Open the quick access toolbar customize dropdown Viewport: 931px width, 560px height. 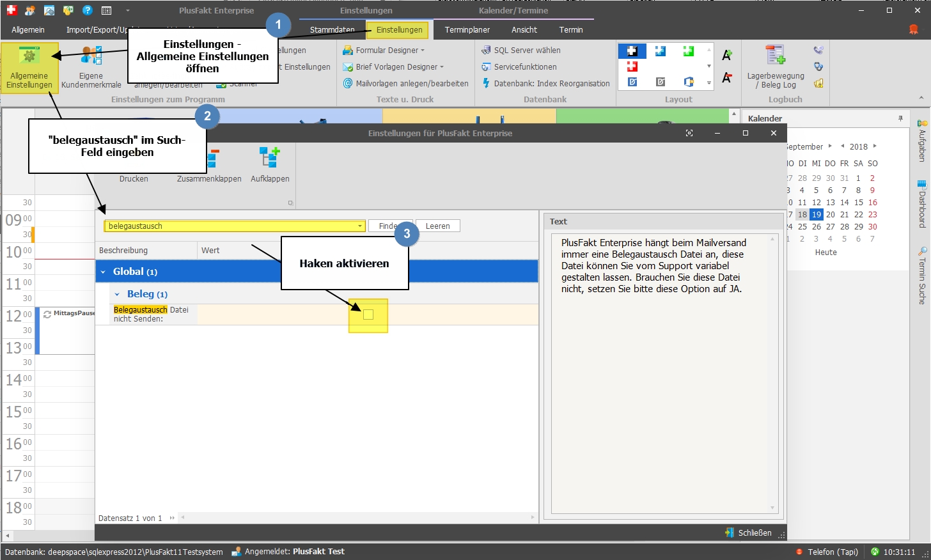click(x=127, y=10)
